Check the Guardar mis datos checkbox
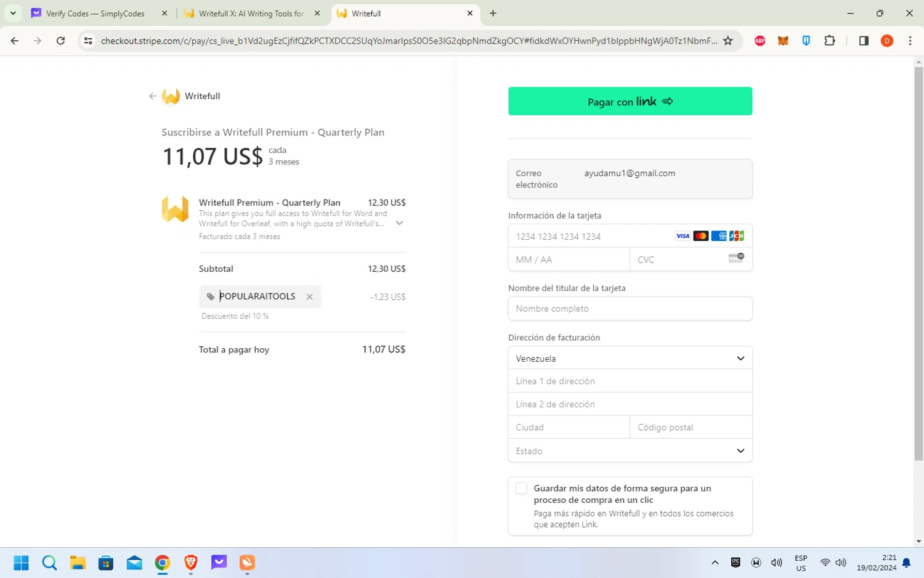 [521, 489]
